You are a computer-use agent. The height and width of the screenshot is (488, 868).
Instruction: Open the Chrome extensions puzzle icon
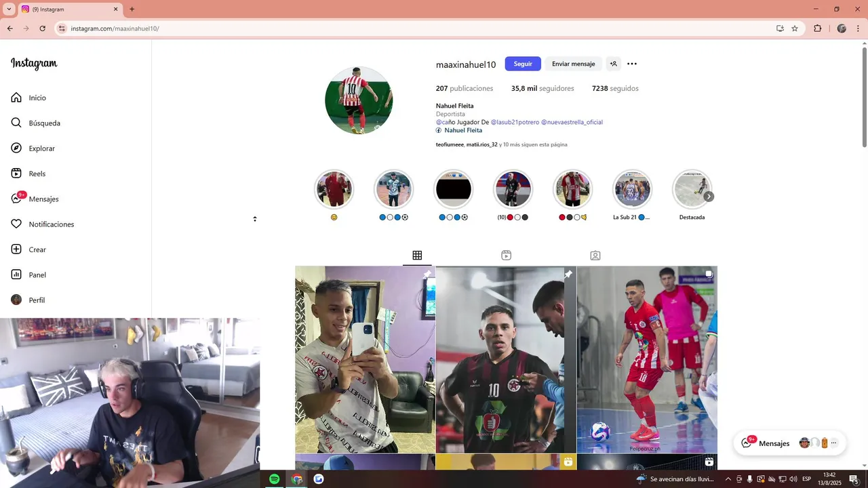[x=817, y=28]
